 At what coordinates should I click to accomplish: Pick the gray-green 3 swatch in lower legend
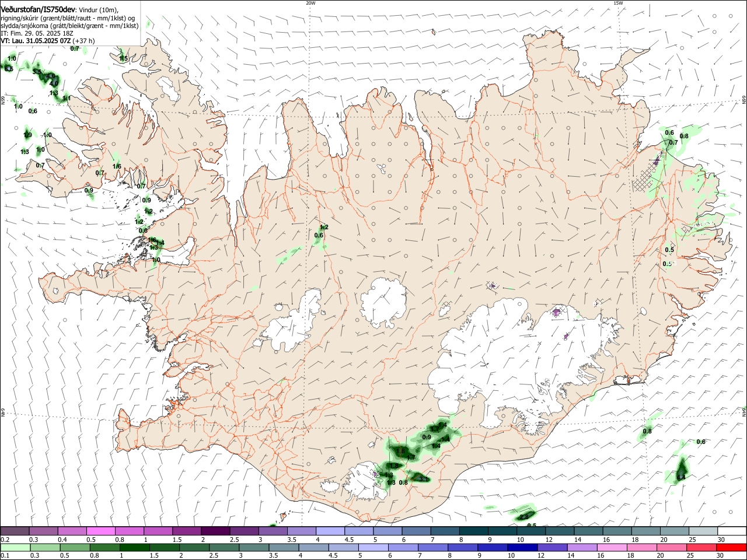click(254, 548)
